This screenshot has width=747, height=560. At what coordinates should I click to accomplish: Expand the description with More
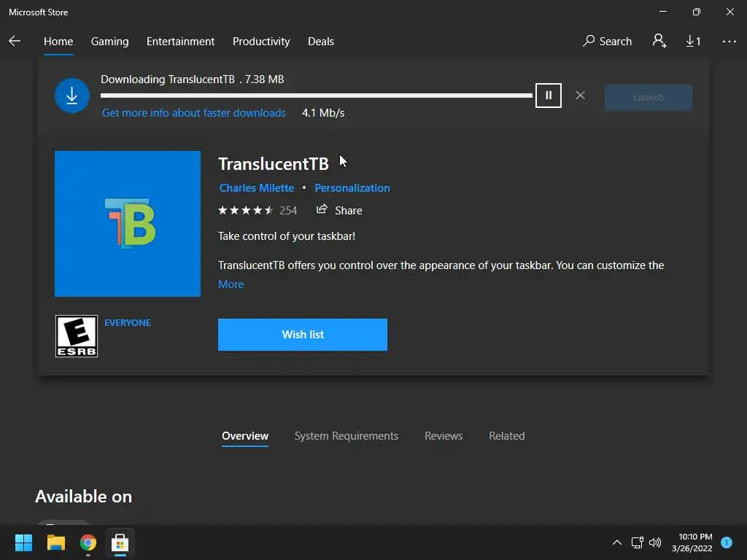coord(231,284)
